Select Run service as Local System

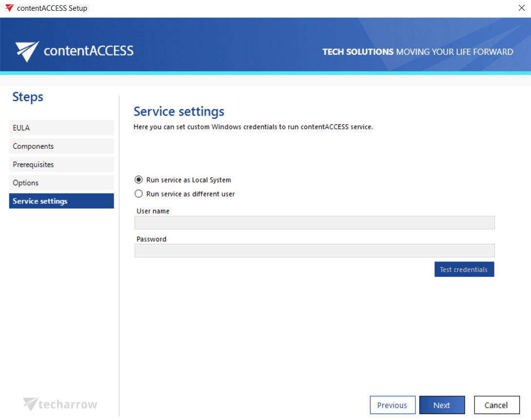(138, 180)
